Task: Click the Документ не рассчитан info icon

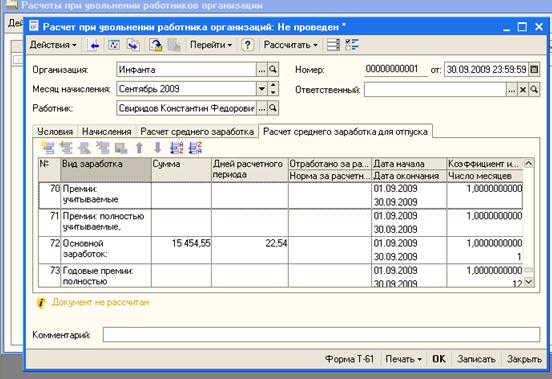Action: 41,303
